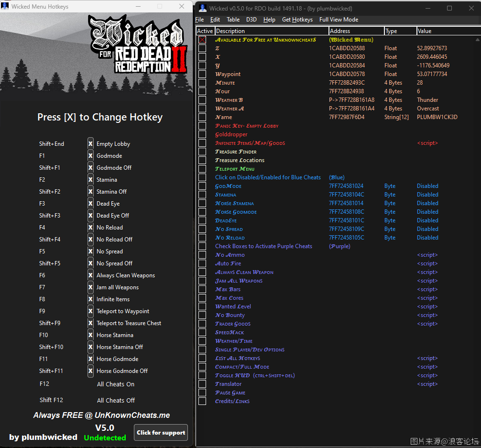
Task: Change the Stamina Disabled value
Action: pyautogui.click(x=427, y=195)
